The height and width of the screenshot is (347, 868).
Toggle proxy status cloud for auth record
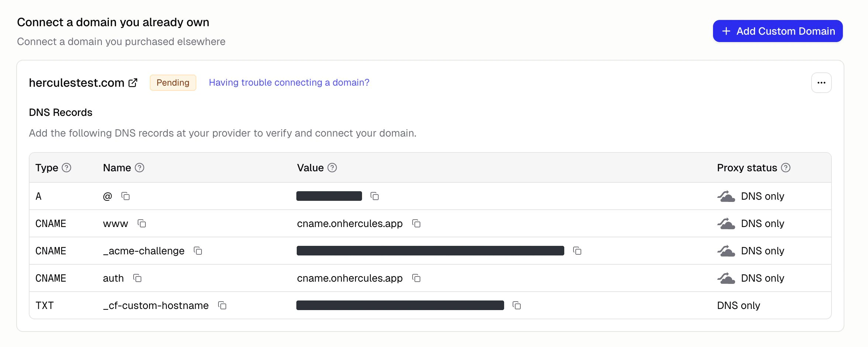(x=727, y=278)
